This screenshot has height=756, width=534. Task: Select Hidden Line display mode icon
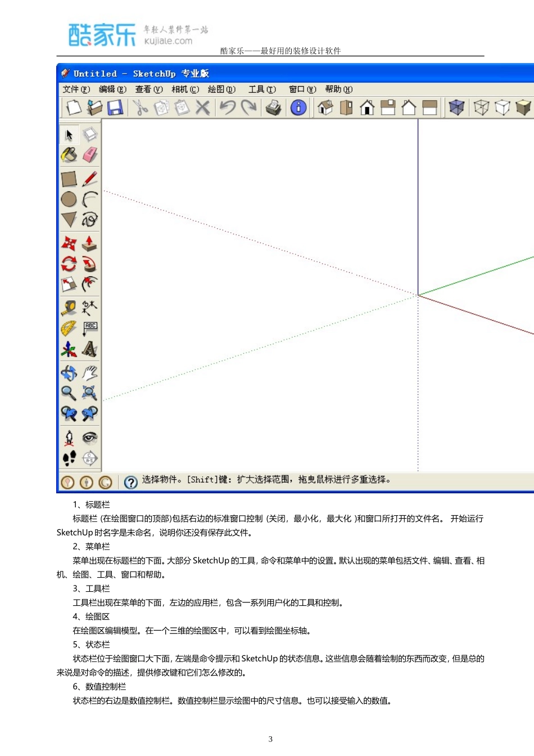coord(502,107)
